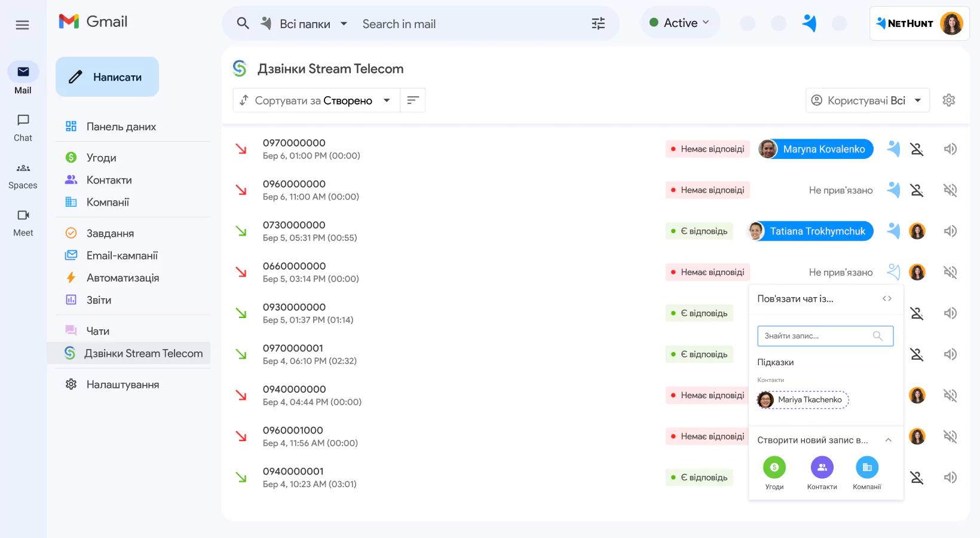The height and width of the screenshot is (538, 980).
Task: Click the search magnifier icon
Action: tap(243, 23)
